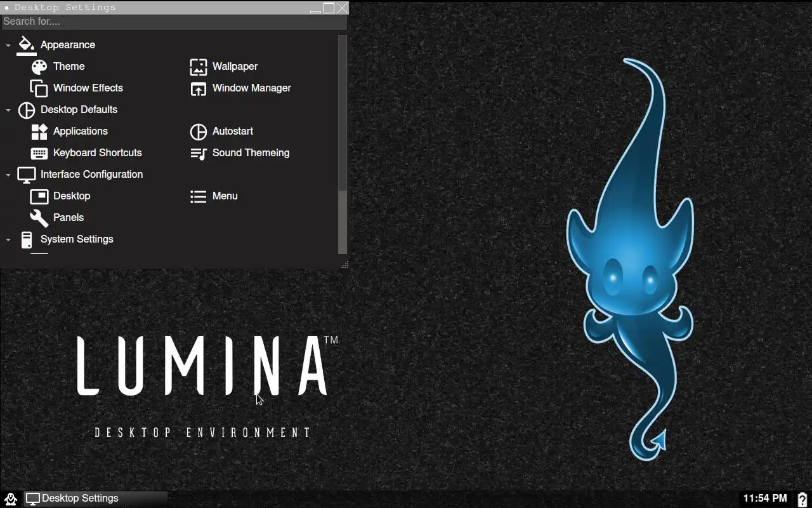This screenshot has width=812, height=508.
Task: Open the Applications label
Action: click(x=81, y=131)
